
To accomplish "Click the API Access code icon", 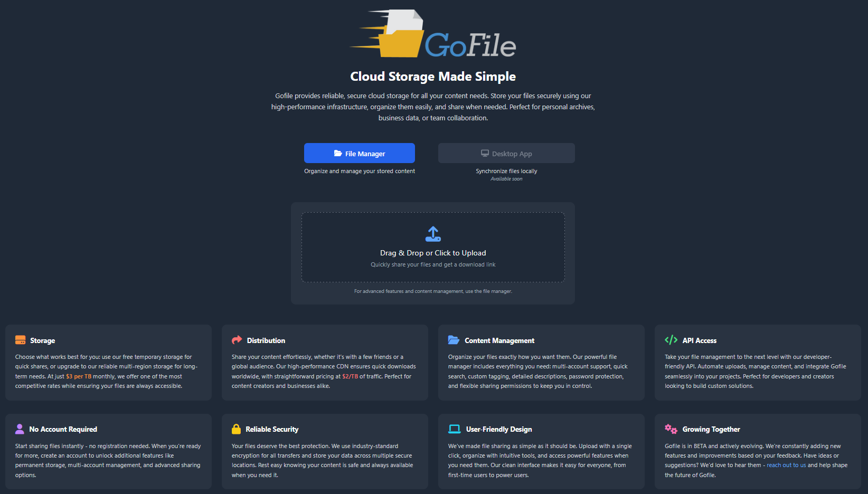I will coord(671,340).
